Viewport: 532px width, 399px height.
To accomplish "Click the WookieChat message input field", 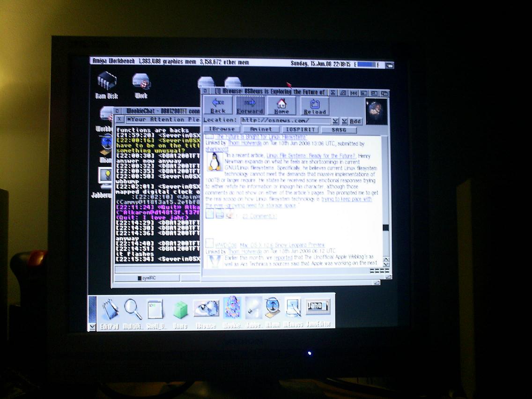I will tap(158, 270).
